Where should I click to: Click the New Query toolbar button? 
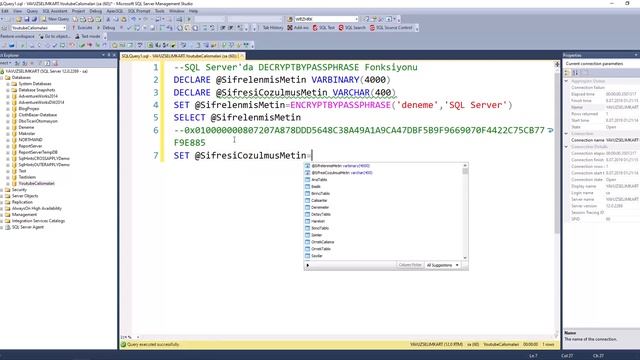pyautogui.click(x=56, y=19)
